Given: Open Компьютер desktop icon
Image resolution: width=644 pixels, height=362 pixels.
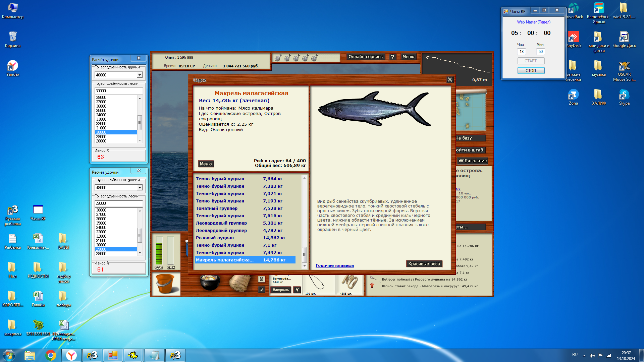Looking at the screenshot, I should pyautogui.click(x=13, y=11).
